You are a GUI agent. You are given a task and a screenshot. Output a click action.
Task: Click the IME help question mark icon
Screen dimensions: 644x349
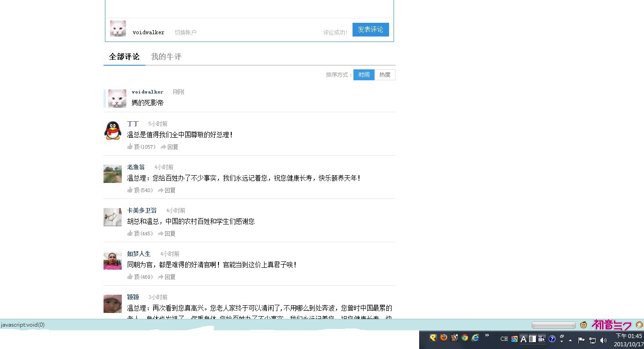[552, 339]
